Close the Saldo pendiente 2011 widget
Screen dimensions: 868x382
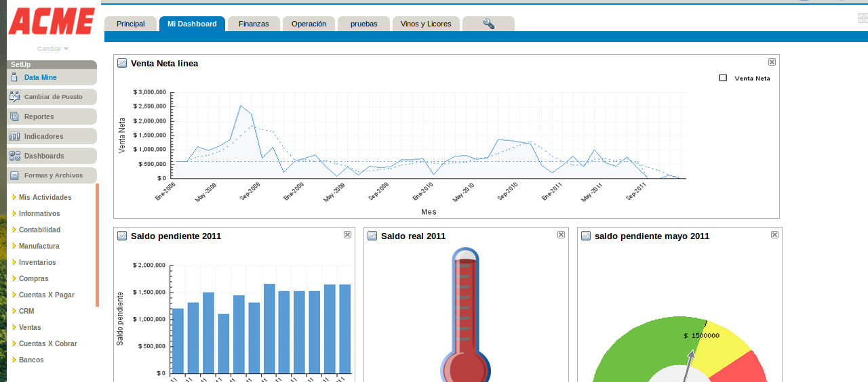[347, 234]
